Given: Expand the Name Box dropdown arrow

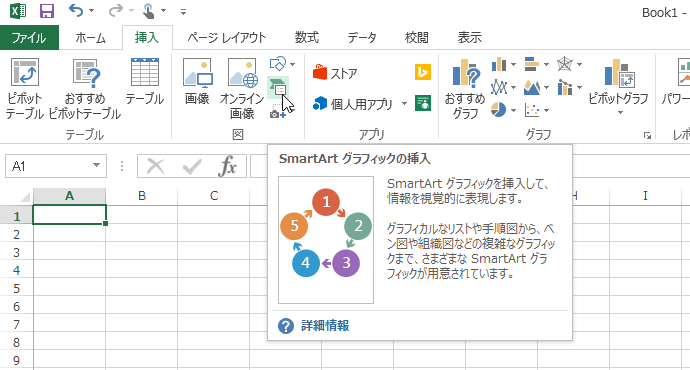Looking at the screenshot, I should [x=96, y=166].
